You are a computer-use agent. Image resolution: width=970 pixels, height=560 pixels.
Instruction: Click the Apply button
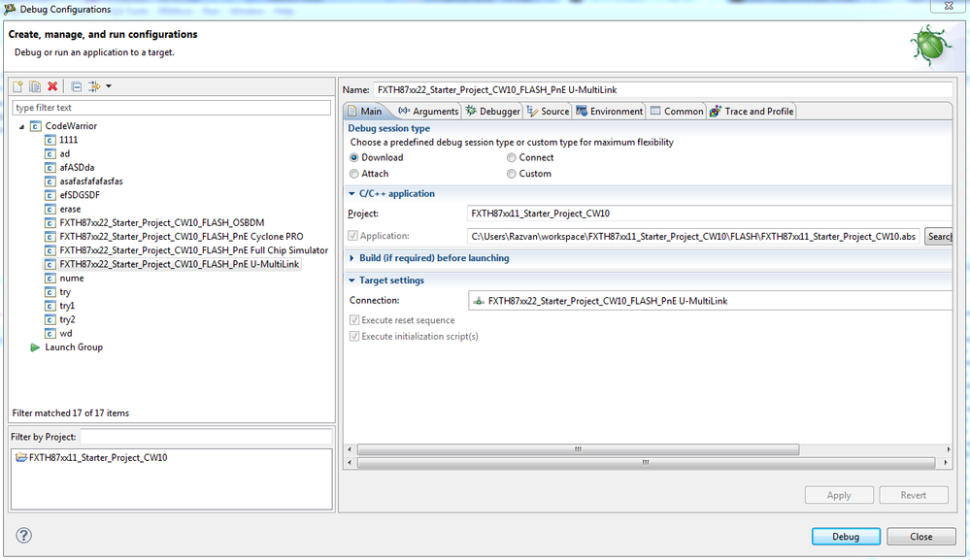click(839, 495)
